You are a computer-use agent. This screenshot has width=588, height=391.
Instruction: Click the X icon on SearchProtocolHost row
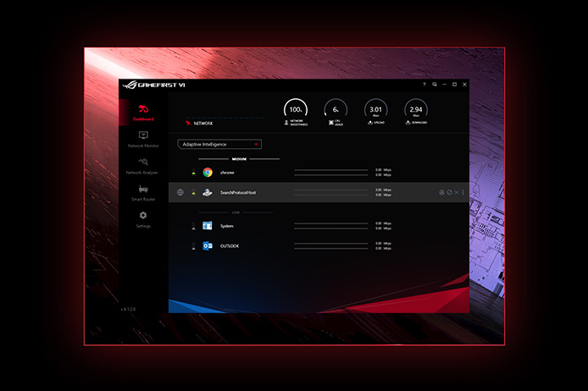[x=457, y=192]
